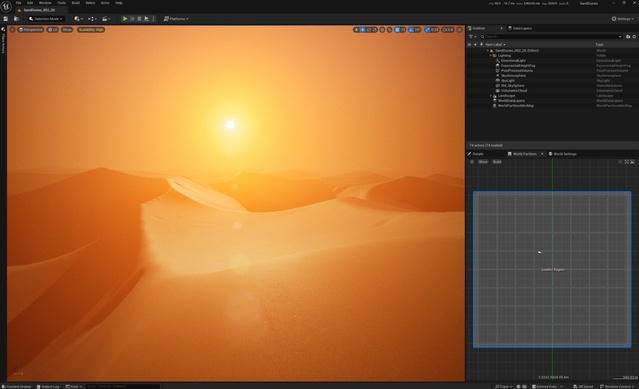
Task: Toggle scale snapping in viewport toolbar
Action: point(432,30)
